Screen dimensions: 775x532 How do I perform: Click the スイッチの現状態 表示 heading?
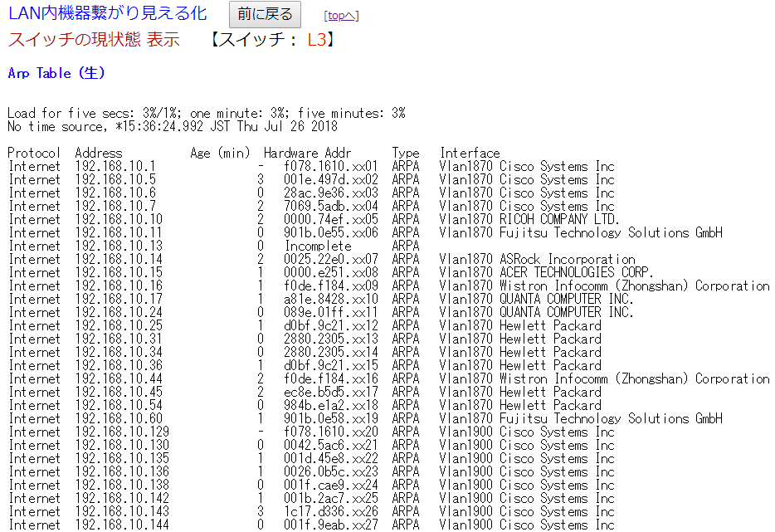(x=94, y=40)
